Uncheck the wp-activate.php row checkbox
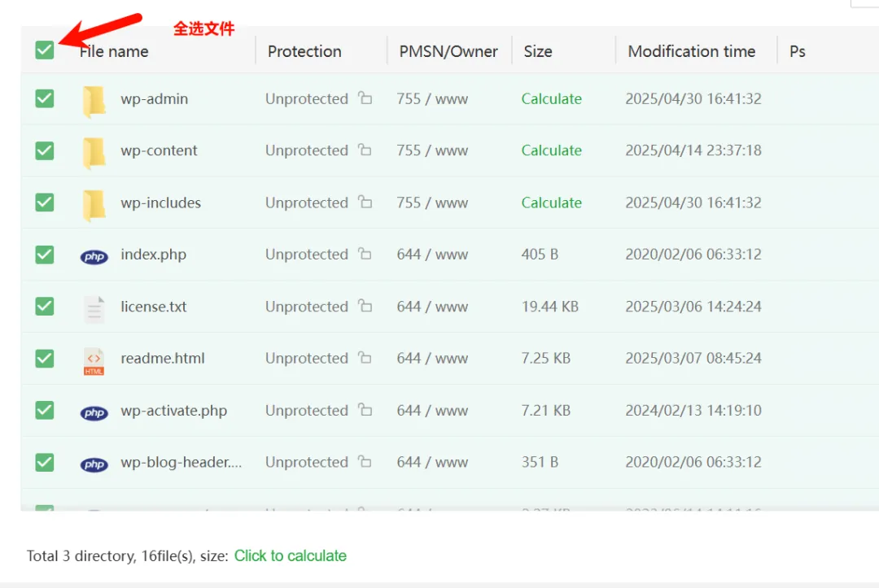The width and height of the screenshot is (879, 588). point(44,411)
